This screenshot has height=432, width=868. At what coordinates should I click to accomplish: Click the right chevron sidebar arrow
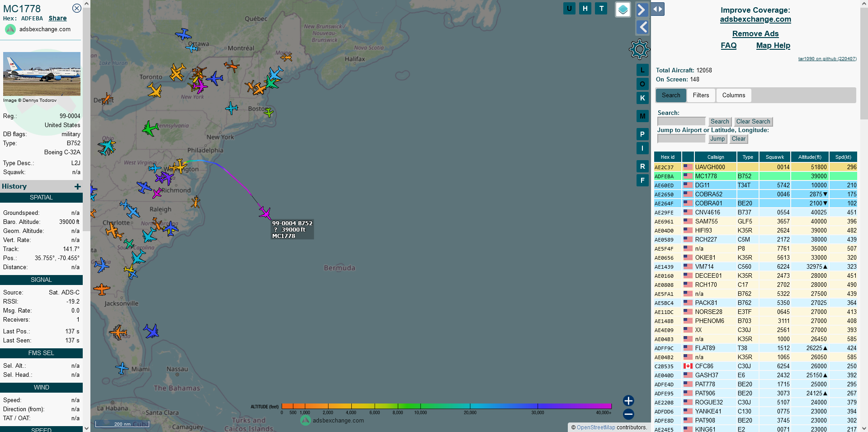(x=642, y=9)
